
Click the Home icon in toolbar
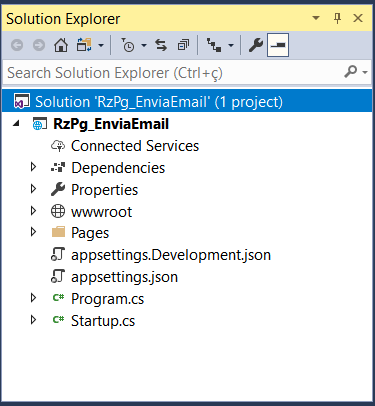(61, 45)
